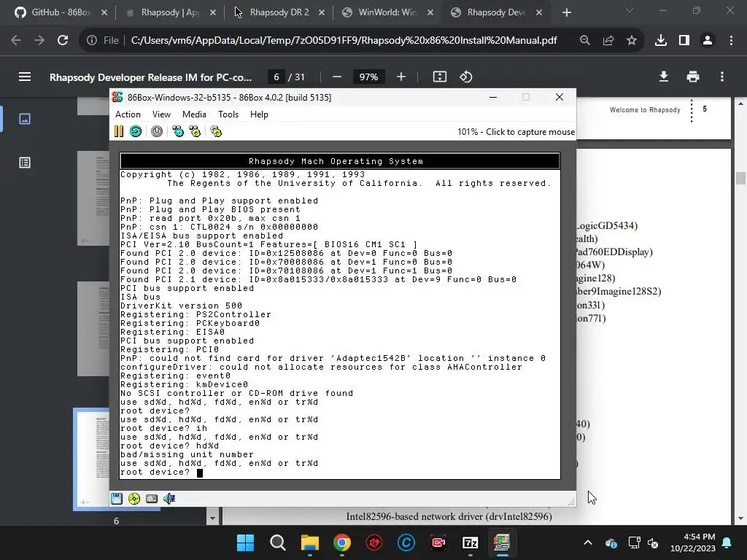
Task: Download the PDF from viewer toolbar
Action: tap(664, 77)
